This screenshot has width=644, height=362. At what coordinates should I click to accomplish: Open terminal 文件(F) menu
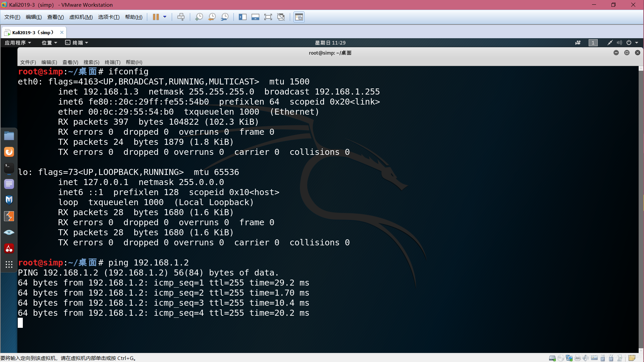28,62
